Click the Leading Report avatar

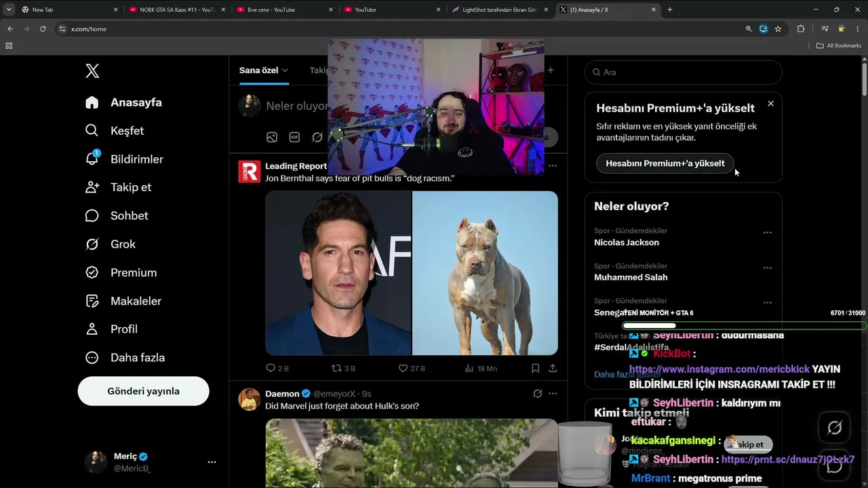coord(249,171)
